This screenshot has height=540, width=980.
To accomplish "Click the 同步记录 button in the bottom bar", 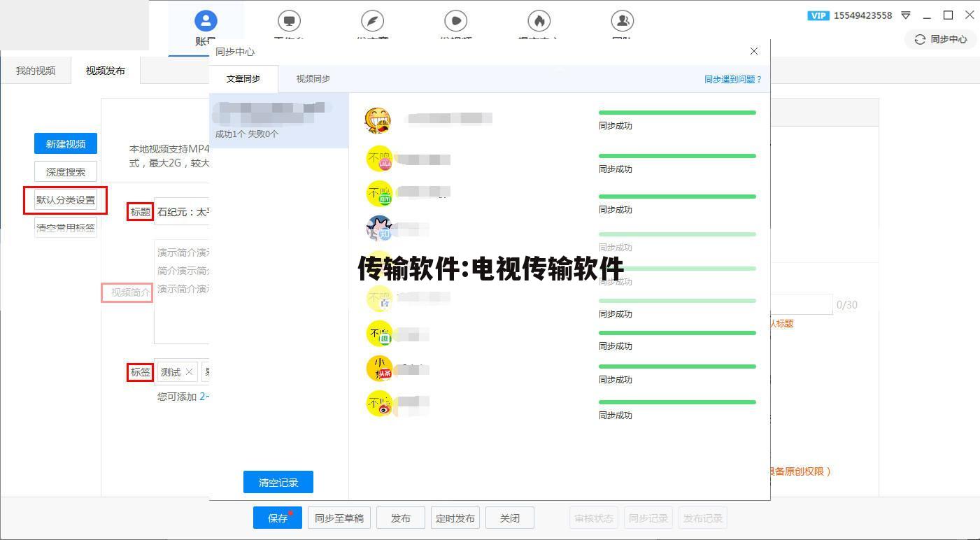I will coord(648,518).
